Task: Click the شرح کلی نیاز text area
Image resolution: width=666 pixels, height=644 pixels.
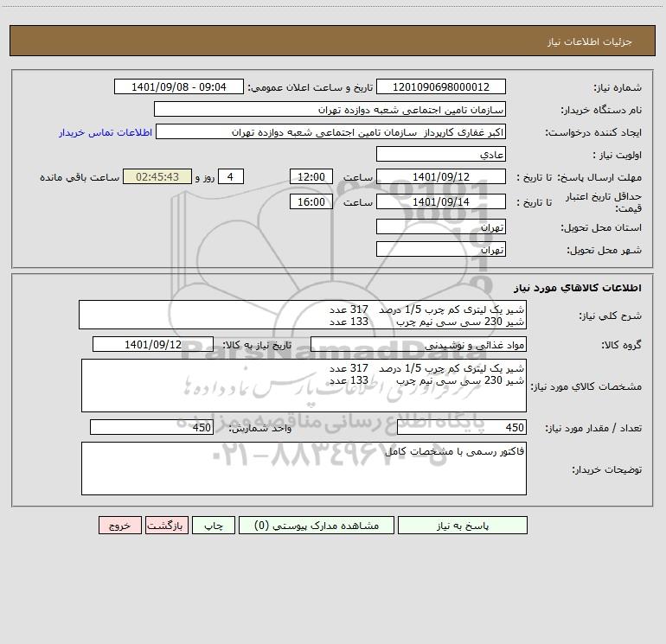Action: coord(303,315)
